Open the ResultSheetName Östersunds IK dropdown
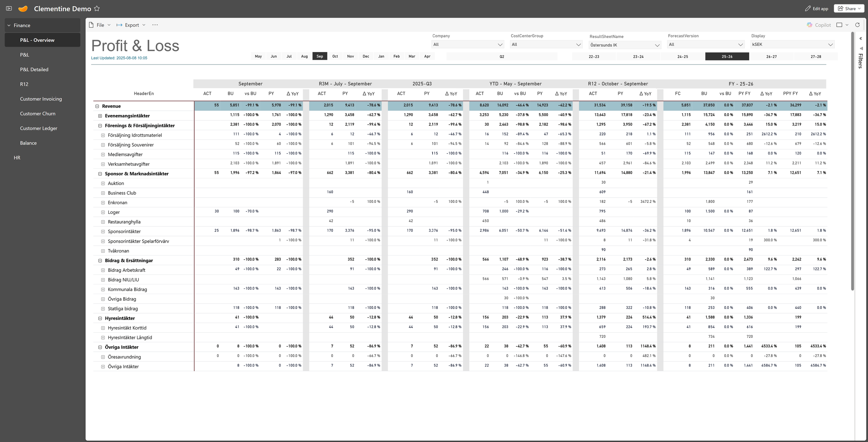Viewport: 868px width, 442px height. (x=625, y=45)
